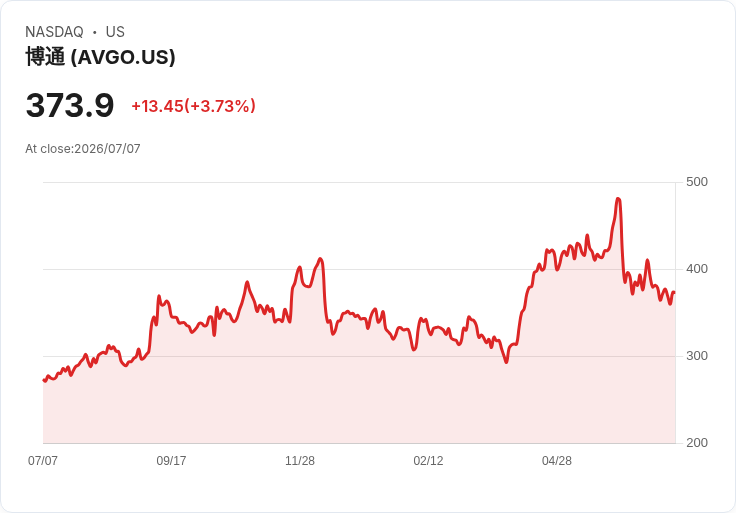736x513 pixels.
Task: Click the 09/17 date axis label
Action: [x=171, y=460]
